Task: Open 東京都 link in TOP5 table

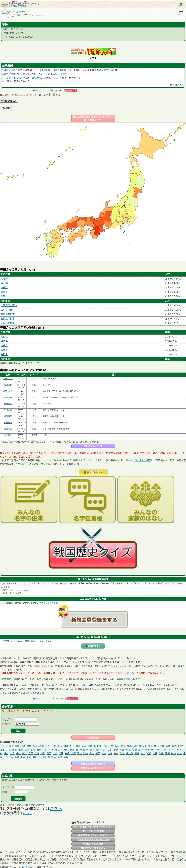Action: coord(4,283)
